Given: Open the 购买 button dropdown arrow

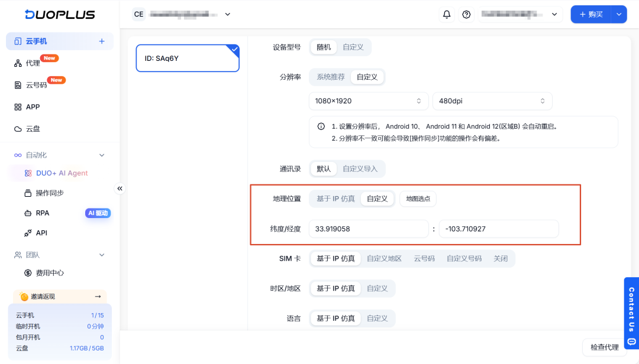Looking at the screenshot, I should tap(619, 14).
